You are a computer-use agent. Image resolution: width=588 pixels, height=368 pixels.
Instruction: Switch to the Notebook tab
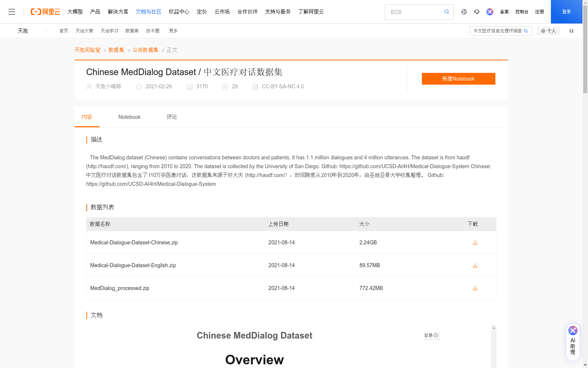click(129, 117)
